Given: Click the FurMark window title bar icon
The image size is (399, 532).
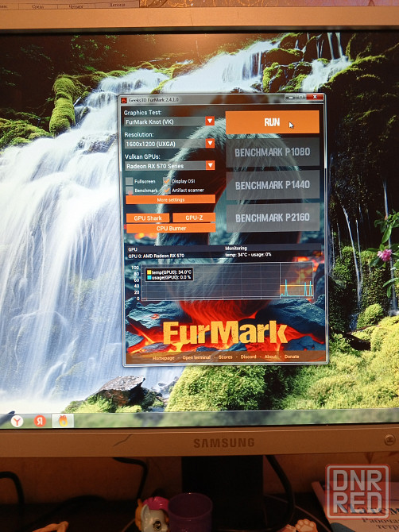Looking at the screenshot, I should coord(124,100).
